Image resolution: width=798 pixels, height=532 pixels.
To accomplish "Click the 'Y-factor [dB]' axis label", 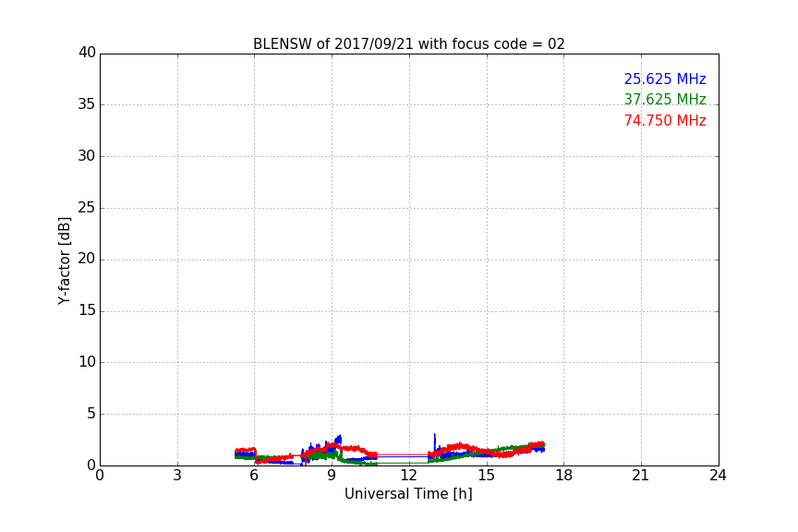I will click(64, 260).
